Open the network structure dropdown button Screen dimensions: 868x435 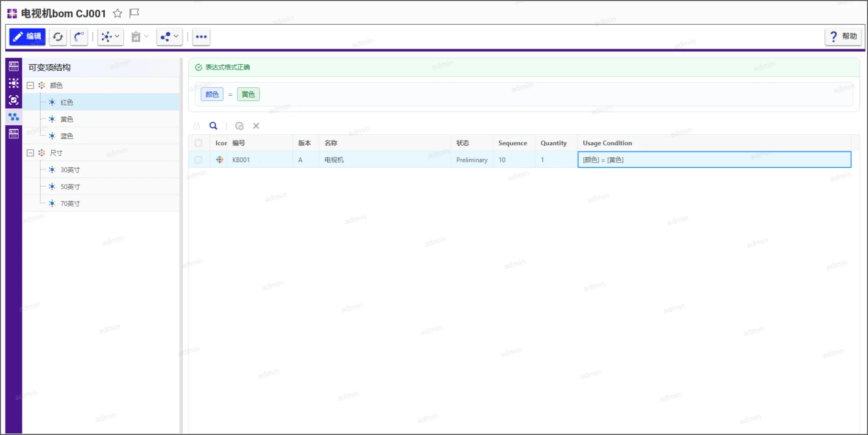pyautogui.click(x=111, y=37)
